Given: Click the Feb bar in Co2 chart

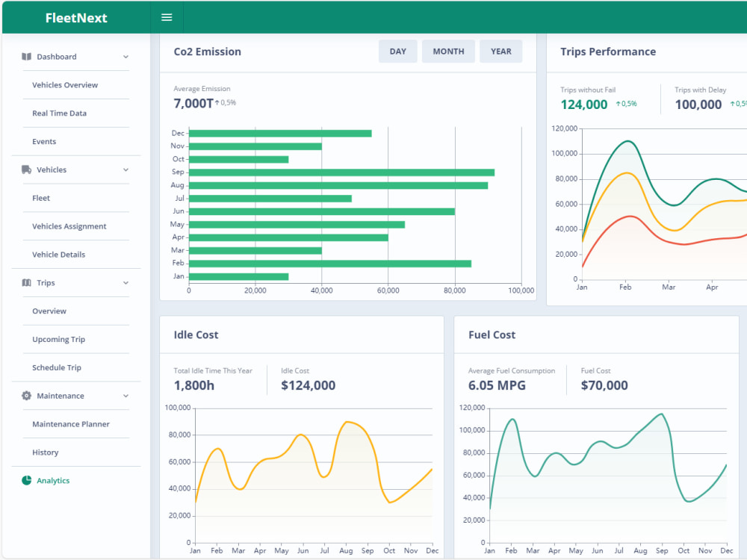Looking at the screenshot, I should pyautogui.click(x=330, y=264).
